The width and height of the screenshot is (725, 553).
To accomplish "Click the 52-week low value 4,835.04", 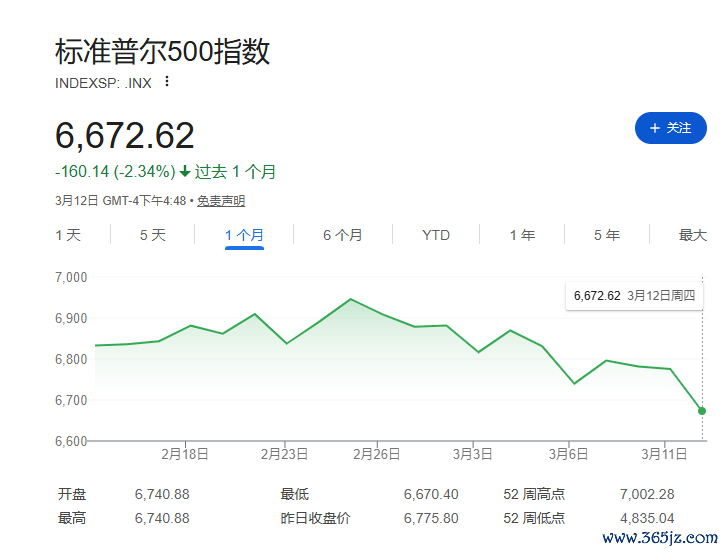I will 647,518.
